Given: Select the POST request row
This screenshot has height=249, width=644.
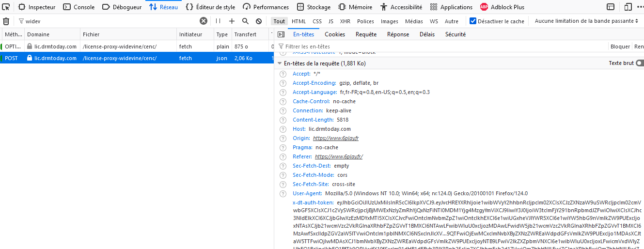Looking at the screenshot, I should (x=137, y=58).
